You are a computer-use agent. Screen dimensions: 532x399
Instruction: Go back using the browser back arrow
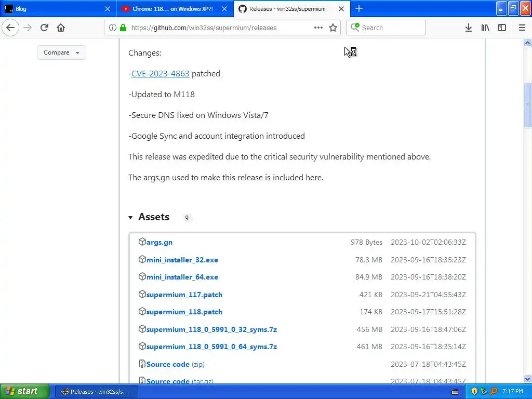click(10, 28)
